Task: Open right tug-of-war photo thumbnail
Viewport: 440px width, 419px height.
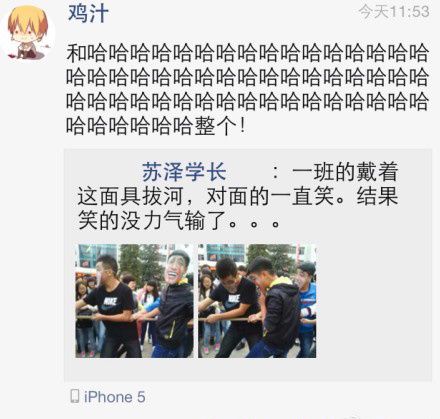Action: pos(257,301)
